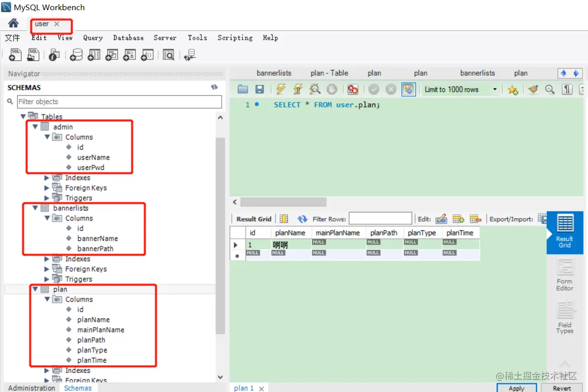Go to the Workbench home screen icon
The image size is (588, 392).
13,23
